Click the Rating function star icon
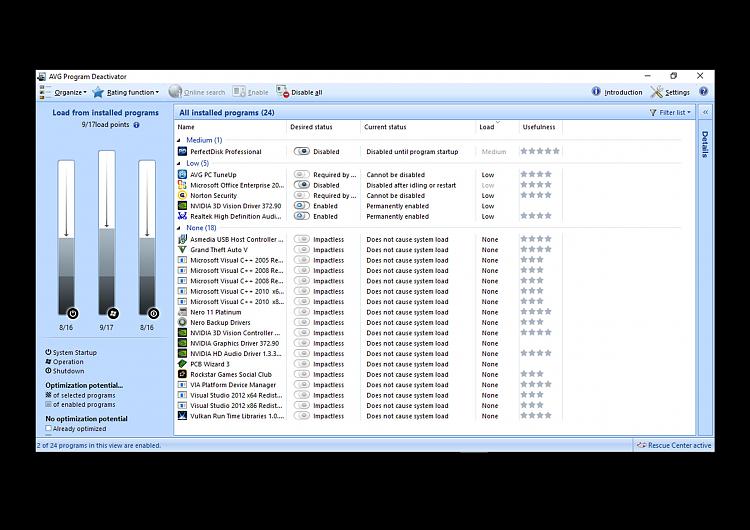750x530 pixels. click(98, 92)
